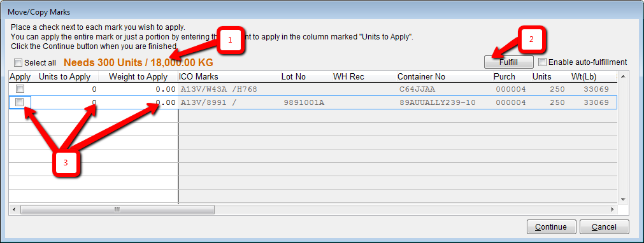Click container number 89AUUALLY239-10
Viewport: 644px width, 243px height.
(438, 102)
